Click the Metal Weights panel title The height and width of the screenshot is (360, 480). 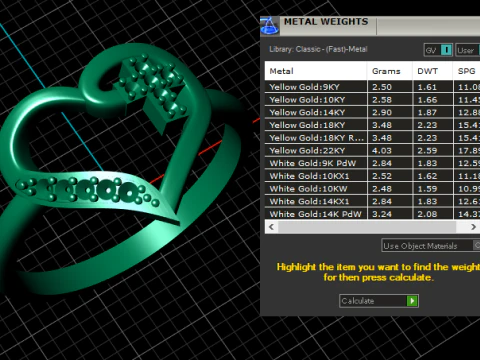326,22
